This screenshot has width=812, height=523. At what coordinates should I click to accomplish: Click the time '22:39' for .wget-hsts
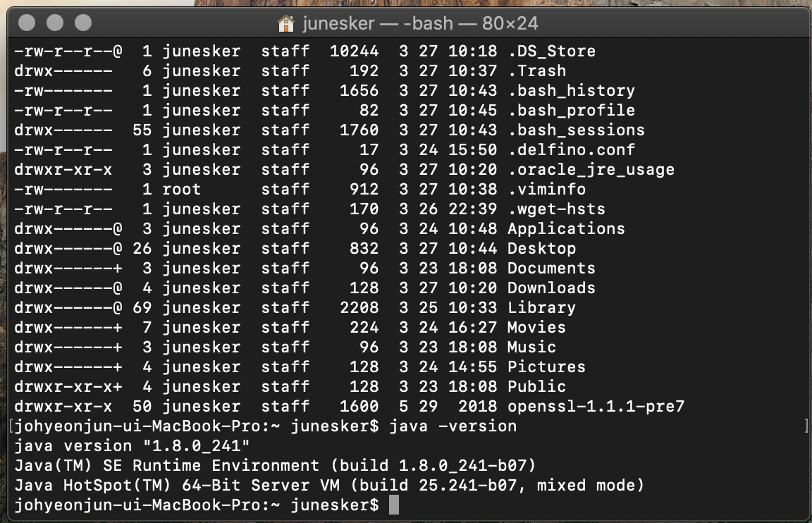click(x=473, y=209)
